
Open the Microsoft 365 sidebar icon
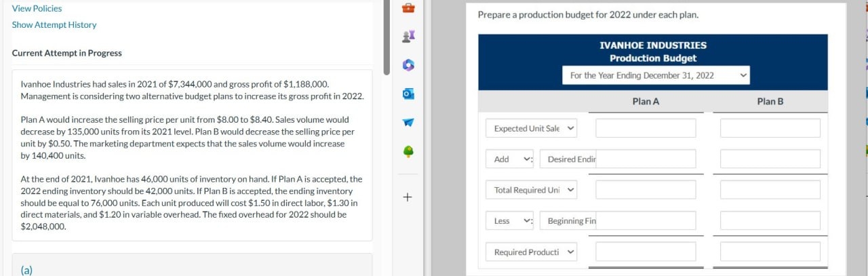[x=408, y=66]
